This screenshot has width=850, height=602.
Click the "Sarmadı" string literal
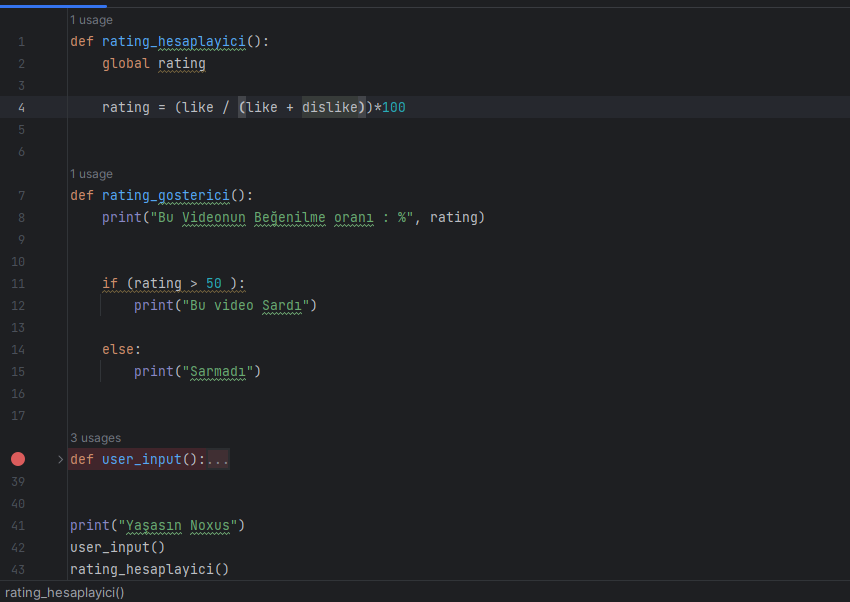218,372
